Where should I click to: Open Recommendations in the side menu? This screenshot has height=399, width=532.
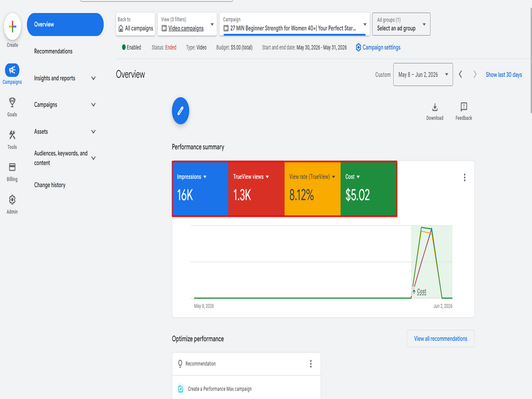(54, 51)
